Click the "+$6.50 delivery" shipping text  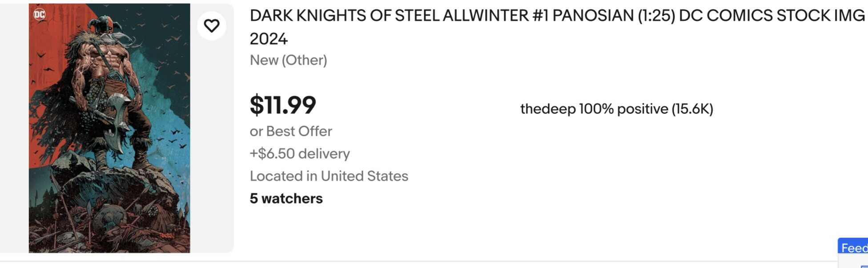pyautogui.click(x=300, y=154)
